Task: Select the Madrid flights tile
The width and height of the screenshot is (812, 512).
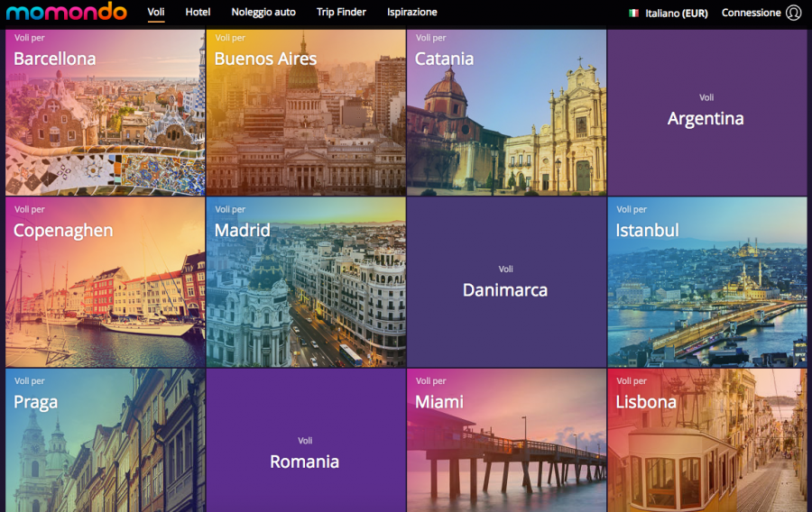Action: pyautogui.click(x=306, y=282)
